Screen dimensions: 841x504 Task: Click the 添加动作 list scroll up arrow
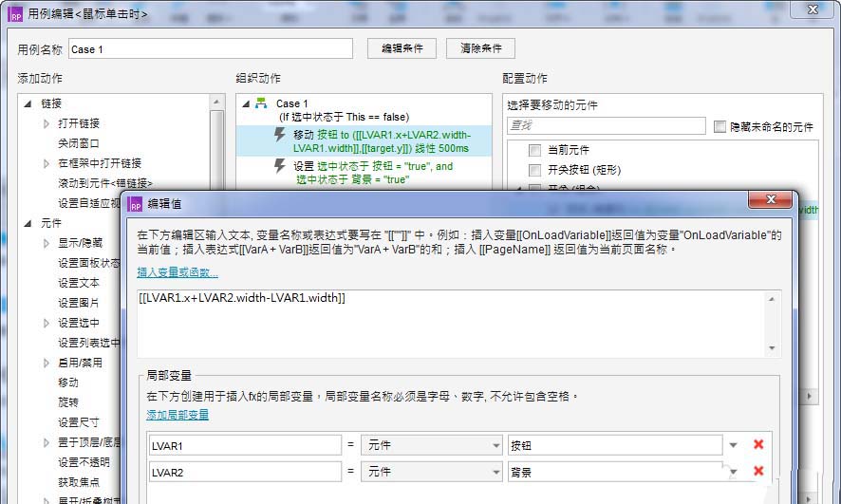point(216,103)
